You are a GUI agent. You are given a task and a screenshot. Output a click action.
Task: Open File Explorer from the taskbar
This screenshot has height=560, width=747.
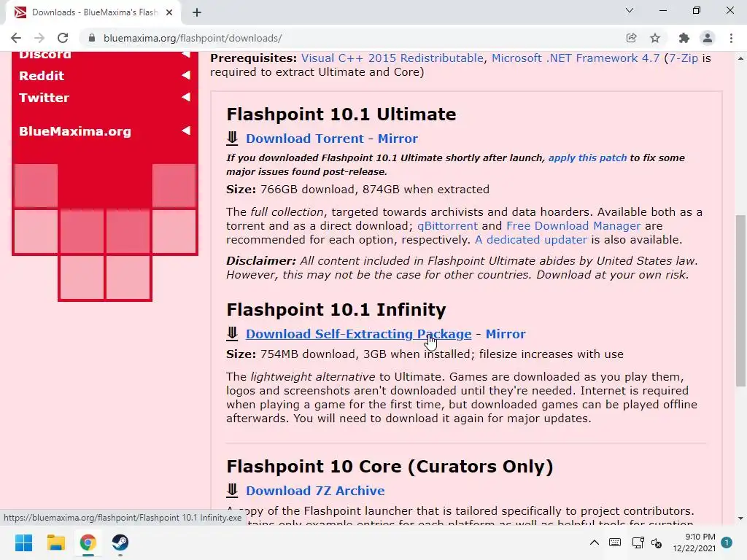pos(55,542)
